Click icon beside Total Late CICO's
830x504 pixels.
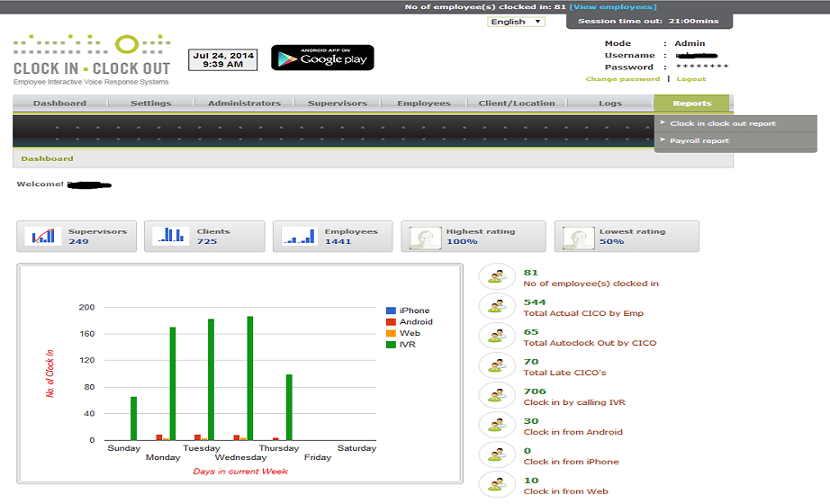[496, 367]
